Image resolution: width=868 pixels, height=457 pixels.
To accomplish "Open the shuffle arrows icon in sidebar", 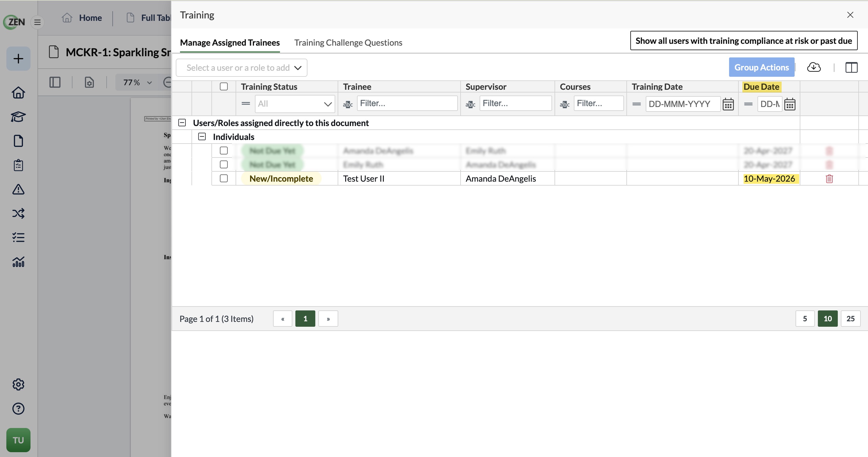I will [18, 213].
